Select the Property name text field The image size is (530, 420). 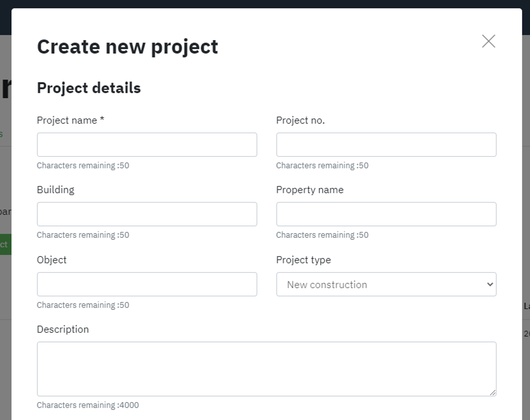tap(386, 214)
